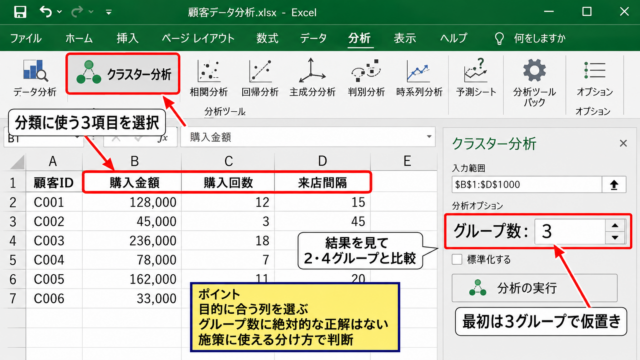The height and width of the screenshot is (360, 640).
Task: Click the グループ数 number field
Action: pos(570,231)
